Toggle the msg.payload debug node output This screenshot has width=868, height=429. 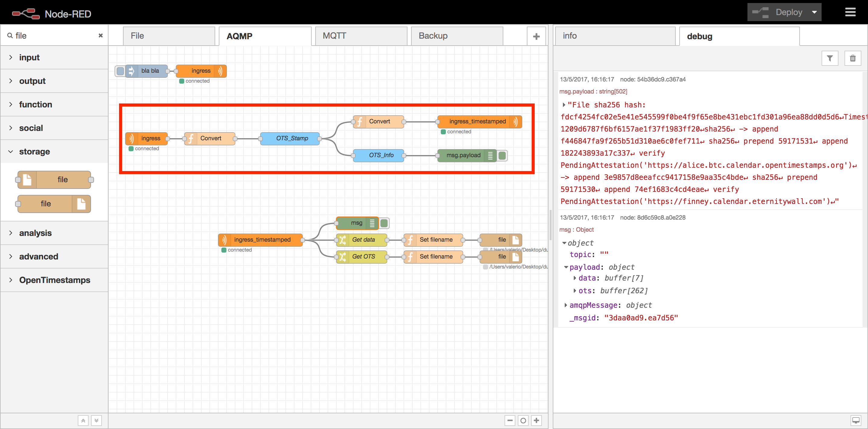[x=502, y=155]
